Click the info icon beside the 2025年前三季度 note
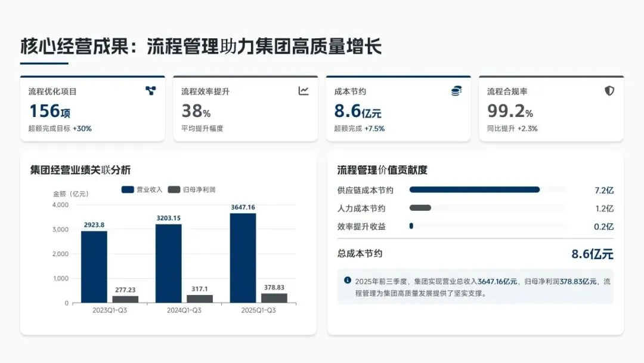Viewport: 644px width, 363px height. pyautogui.click(x=348, y=280)
